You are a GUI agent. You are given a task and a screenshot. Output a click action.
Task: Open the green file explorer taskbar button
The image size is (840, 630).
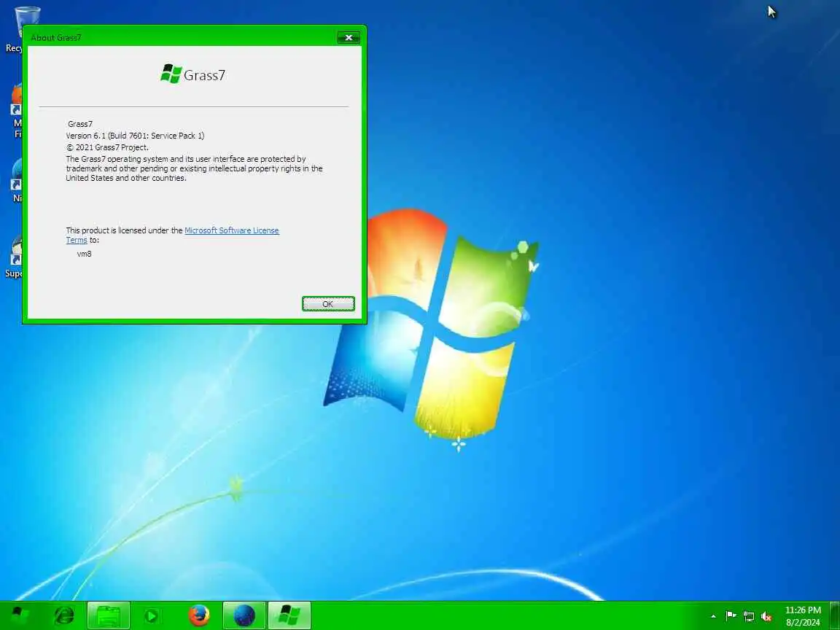click(x=108, y=615)
